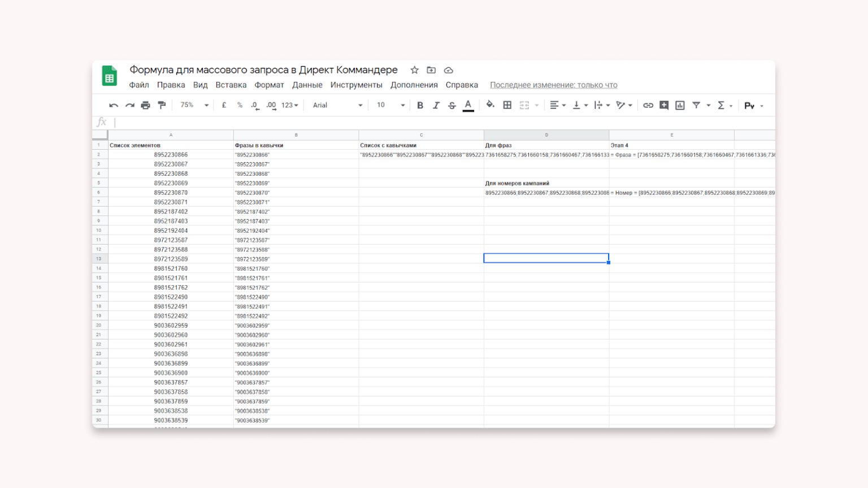This screenshot has width=868, height=488.
Task: Format as currency with the pound icon
Action: [x=224, y=105]
